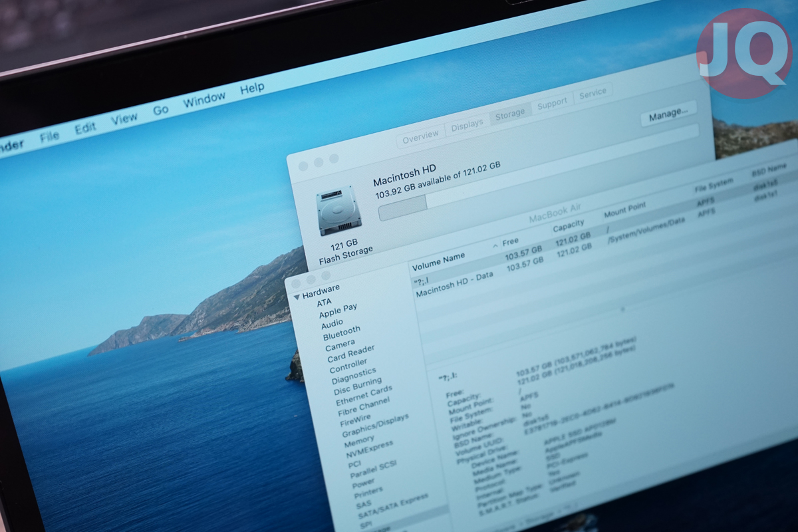Screen dimensions: 798x532
Task: Open the Graphics/Displays entry
Action: pos(376,426)
